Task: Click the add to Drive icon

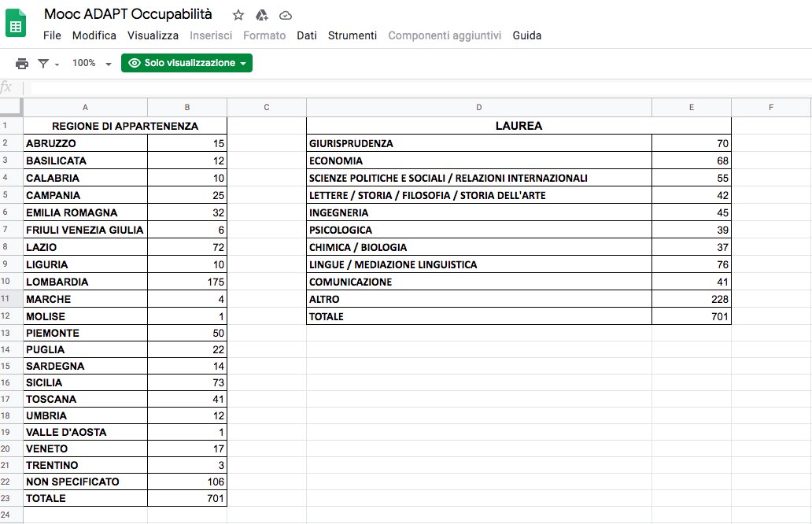Action: tap(262, 15)
